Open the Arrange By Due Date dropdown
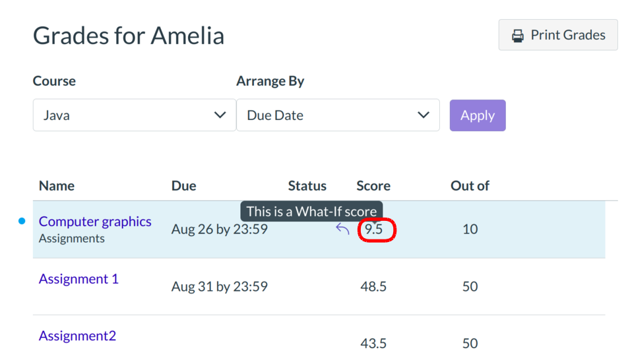 [337, 115]
